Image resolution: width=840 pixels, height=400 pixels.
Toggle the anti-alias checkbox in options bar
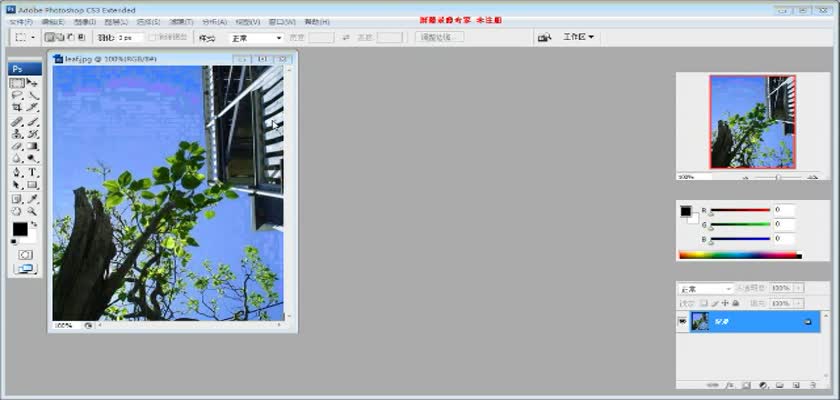(x=153, y=37)
